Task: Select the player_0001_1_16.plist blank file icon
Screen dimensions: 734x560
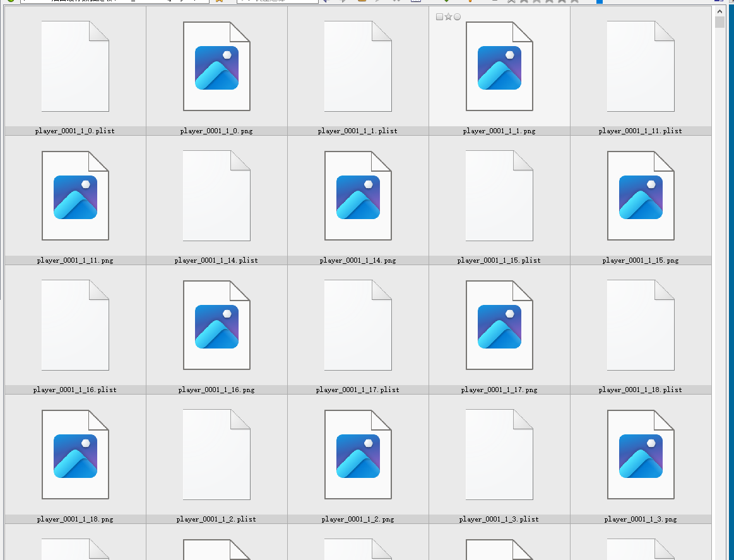Action: [75, 325]
